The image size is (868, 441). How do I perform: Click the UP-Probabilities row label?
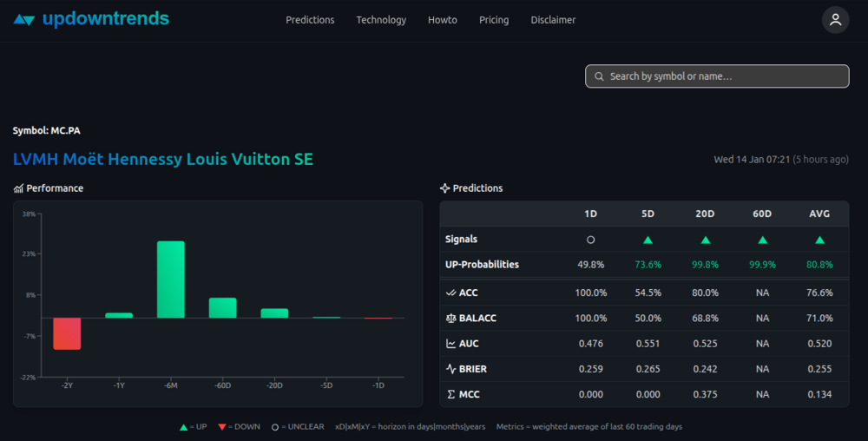482,265
